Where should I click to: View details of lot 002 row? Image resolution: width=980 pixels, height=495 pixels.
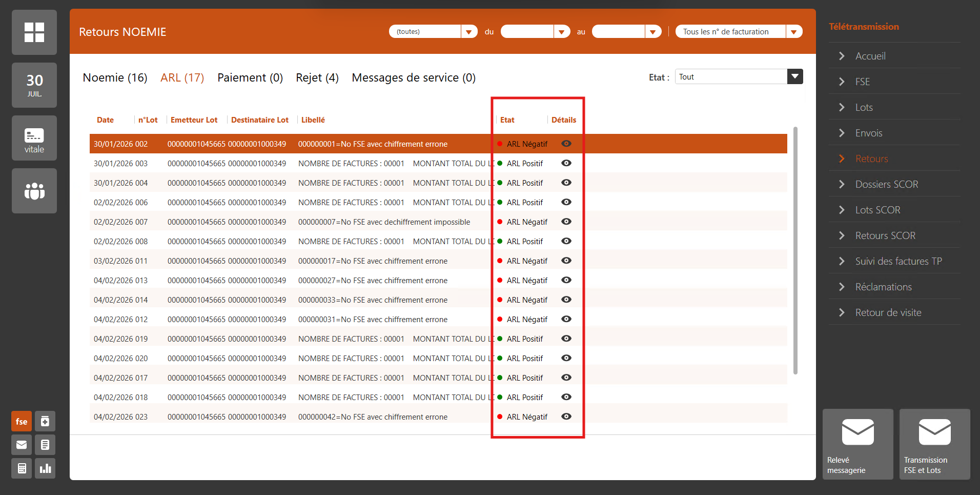(x=566, y=144)
